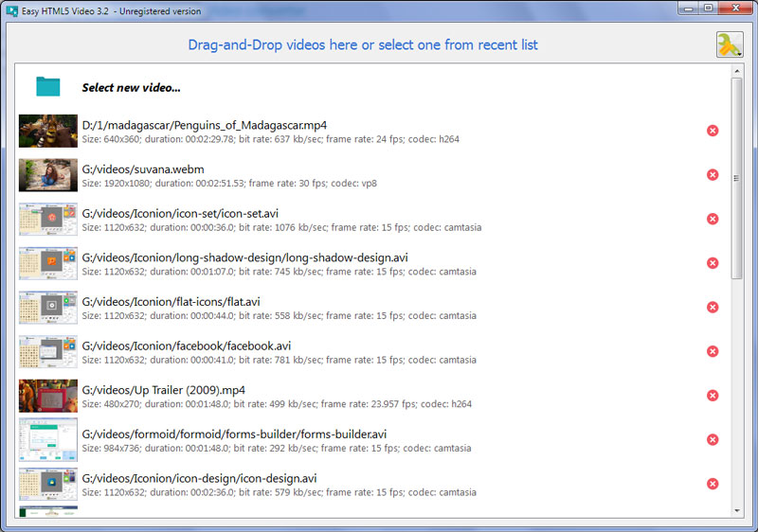Remove Penguins_of_Madagascar.mp4 from recent list
Image resolution: width=758 pixels, height=532 pixels.
[713, 131]
